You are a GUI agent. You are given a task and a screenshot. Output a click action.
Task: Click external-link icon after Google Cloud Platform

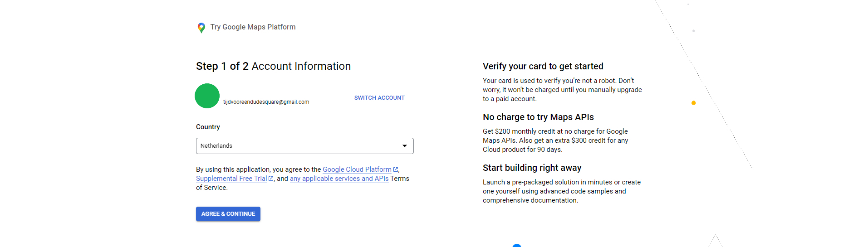click(396, 170)
